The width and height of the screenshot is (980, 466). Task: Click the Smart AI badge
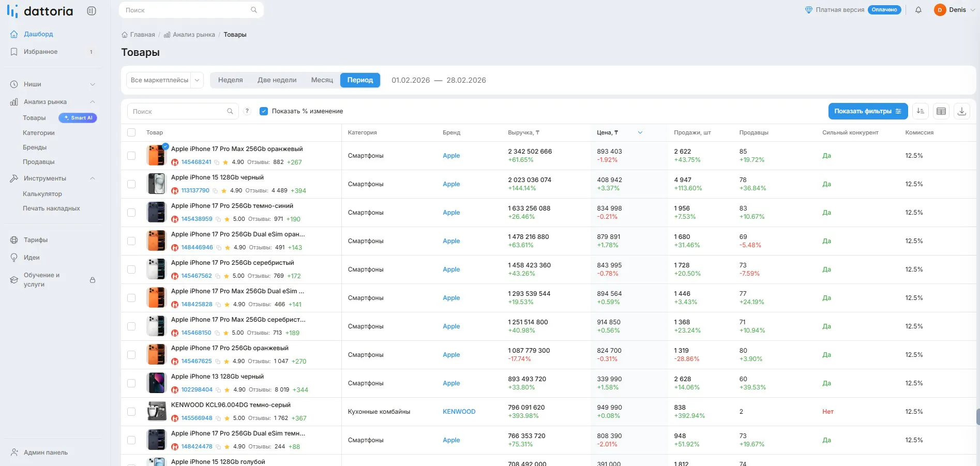pyautogui.click(x=78, y=118)
